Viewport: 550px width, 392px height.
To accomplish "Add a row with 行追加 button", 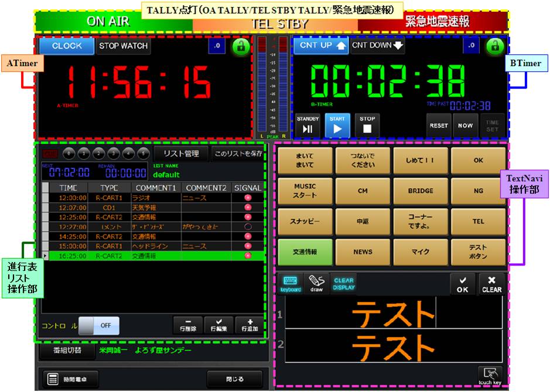I will [249, 325].
